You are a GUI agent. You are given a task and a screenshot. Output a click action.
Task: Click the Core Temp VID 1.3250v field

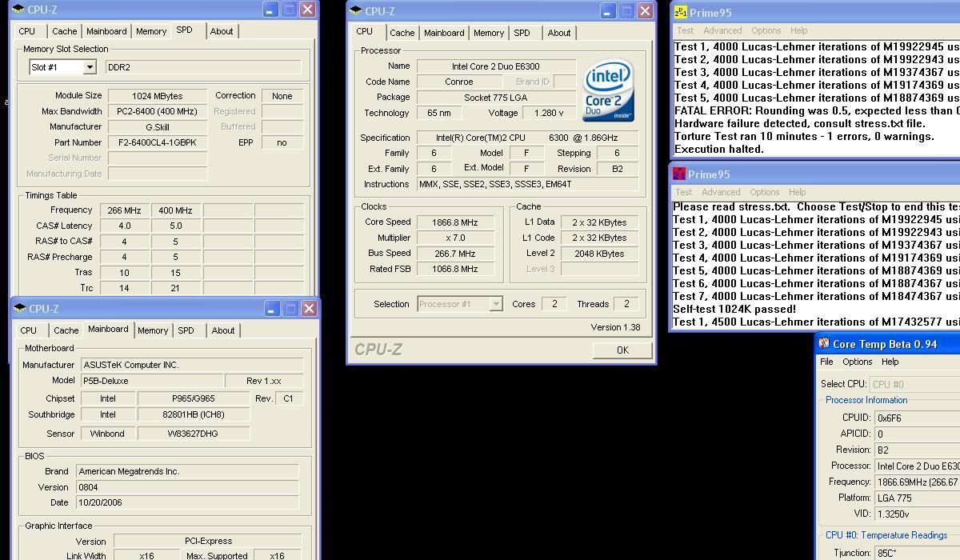click(x=918, y=514)
